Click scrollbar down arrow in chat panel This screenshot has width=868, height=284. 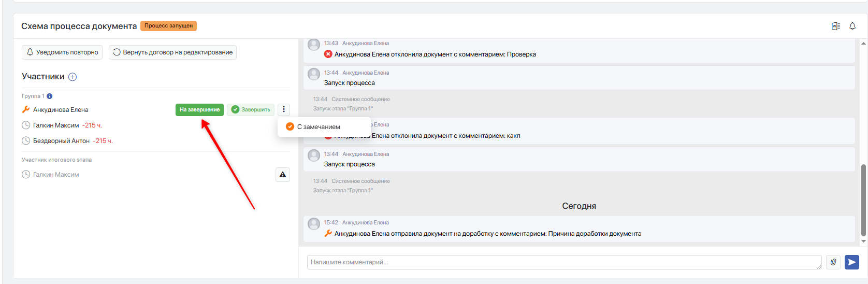[x=863, y=241]
